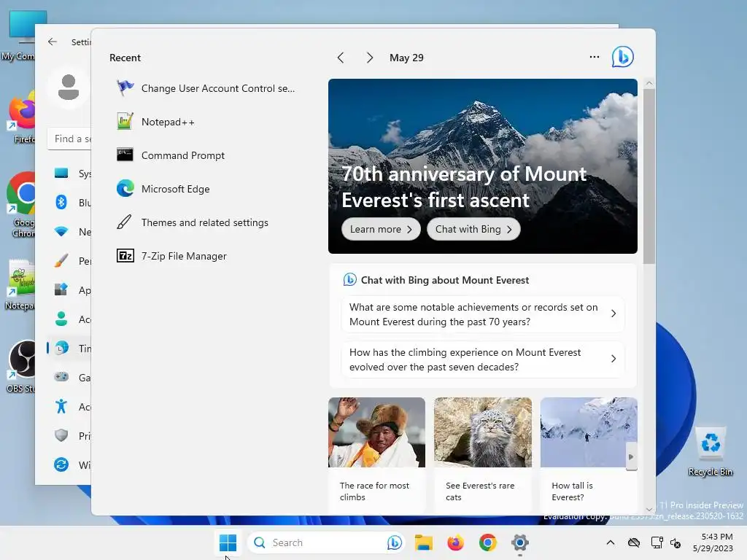Open Change User Account Control settings
This screenshot has height=560, width=747.
(x=206, y=88)
